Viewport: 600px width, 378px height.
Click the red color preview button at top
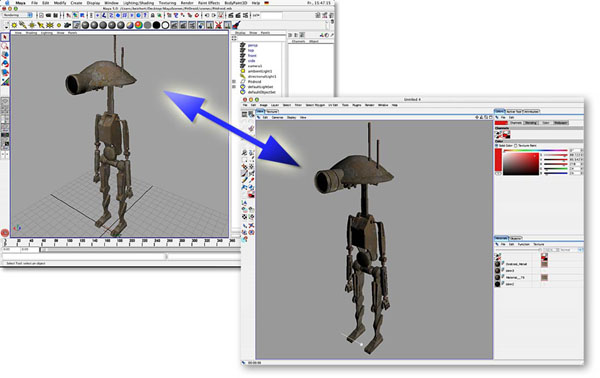[x=501, y=123]
